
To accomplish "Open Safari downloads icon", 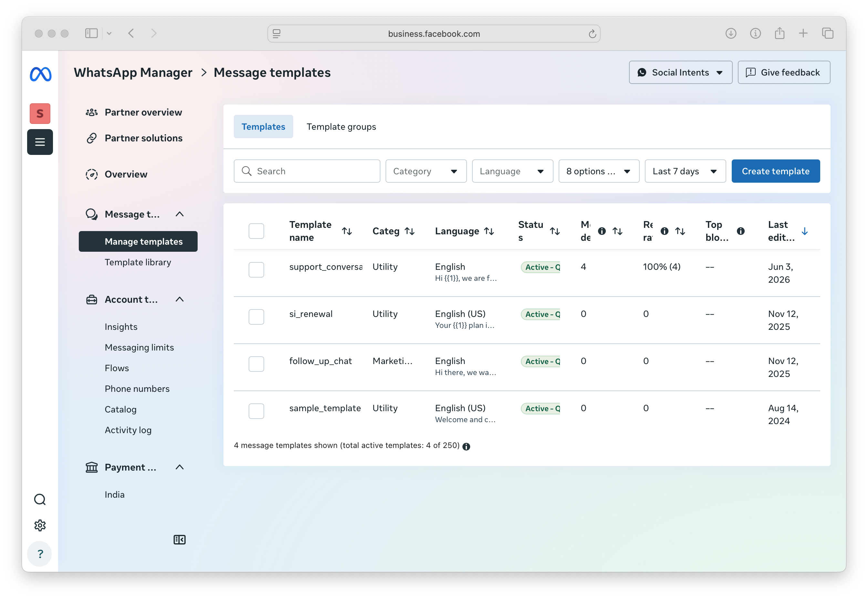I will [x=730, y=33].
